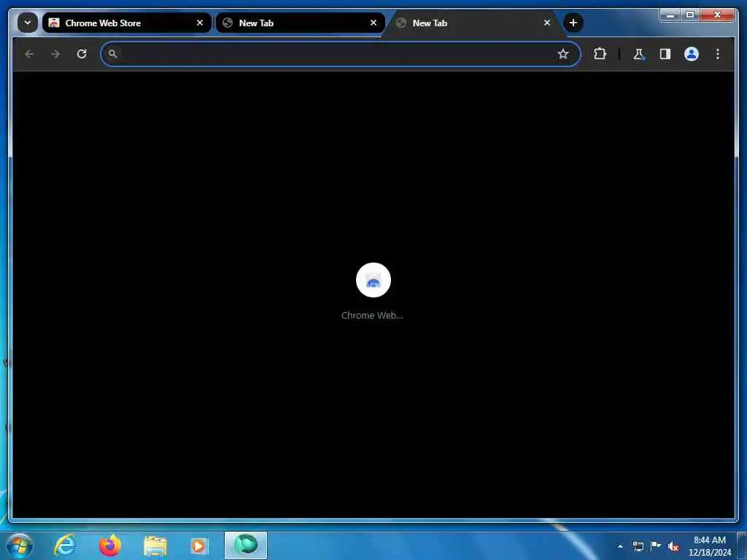This screenshot has height=560, width=747.
Task: Go forward using the forward arrow
Action: [55, 54]
